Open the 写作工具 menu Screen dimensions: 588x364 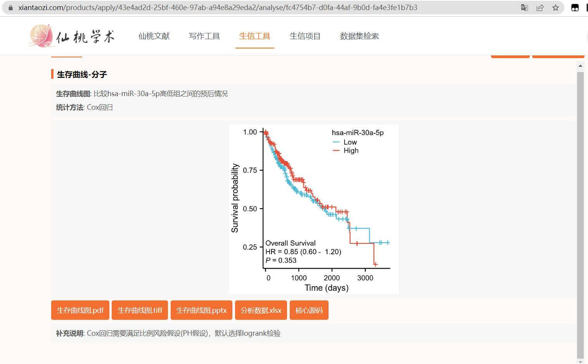(x=204, y=36)
